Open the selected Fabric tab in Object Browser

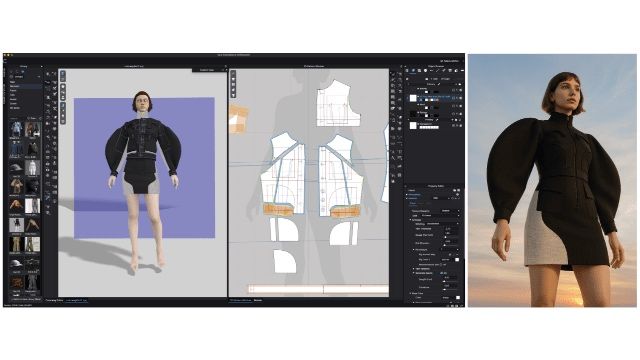413,71
